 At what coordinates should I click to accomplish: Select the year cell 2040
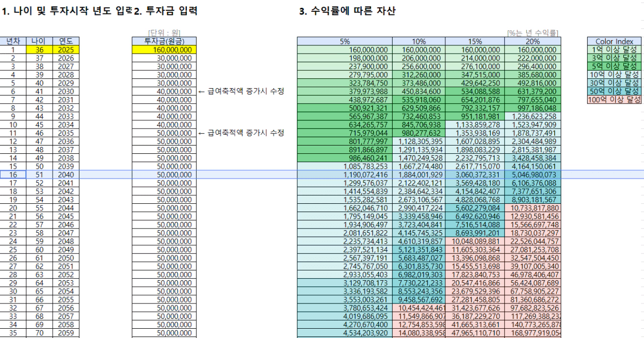tap(66, 174)
